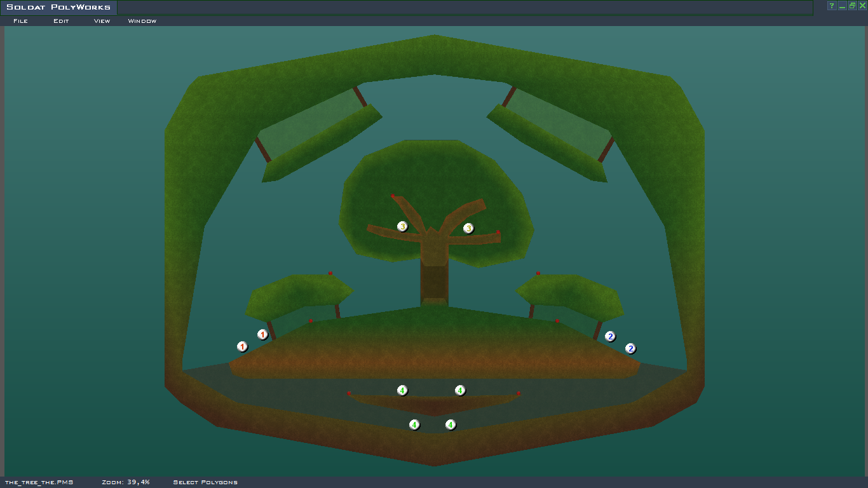Image resolution: width=868 pixels, height=488 pixels.
Task: Select the upper red spawn marker 1
Action: click(x=262, y=334)
